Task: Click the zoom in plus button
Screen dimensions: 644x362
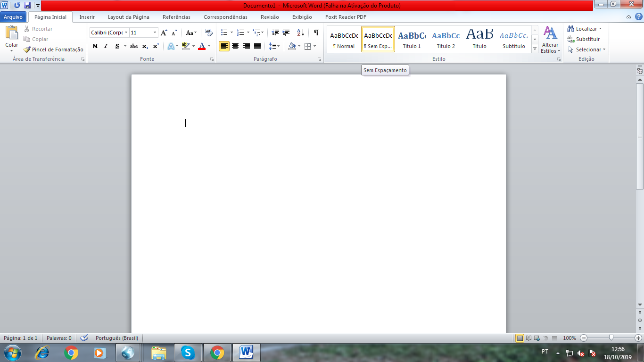Action: tap(638, 338)
